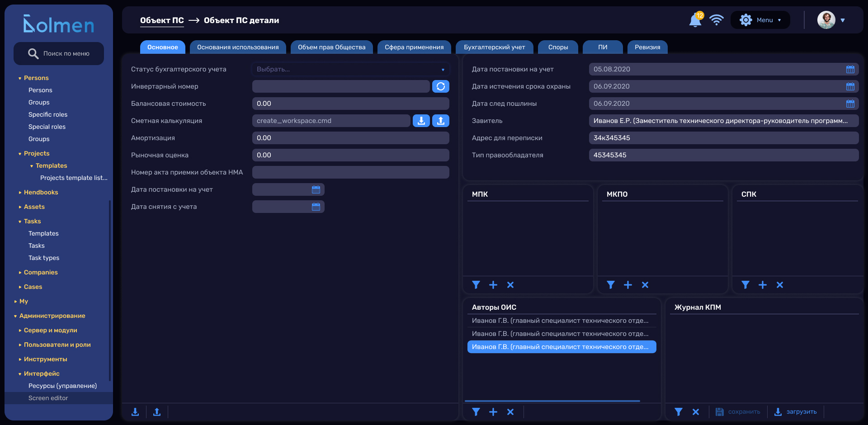Open the Бухгалтерский учет tab
This screenshot has width=868, height=425.
tap(495, 47)
